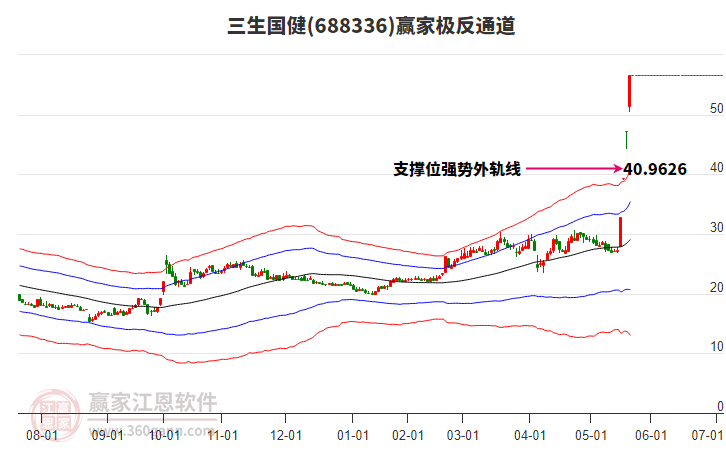The width and height of the screenshot is (726, 450).
Task: Click the 11-01 date axis label
Action: (222, 435)
